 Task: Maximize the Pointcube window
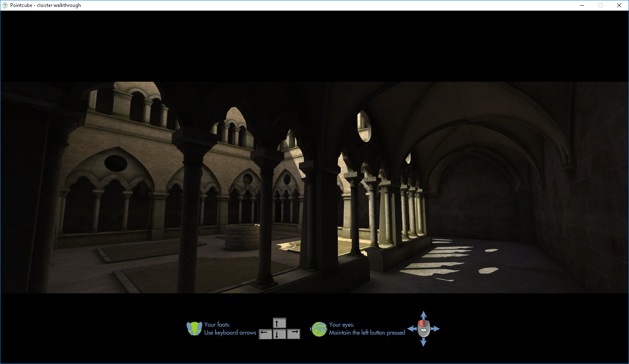tap(600, 5)
